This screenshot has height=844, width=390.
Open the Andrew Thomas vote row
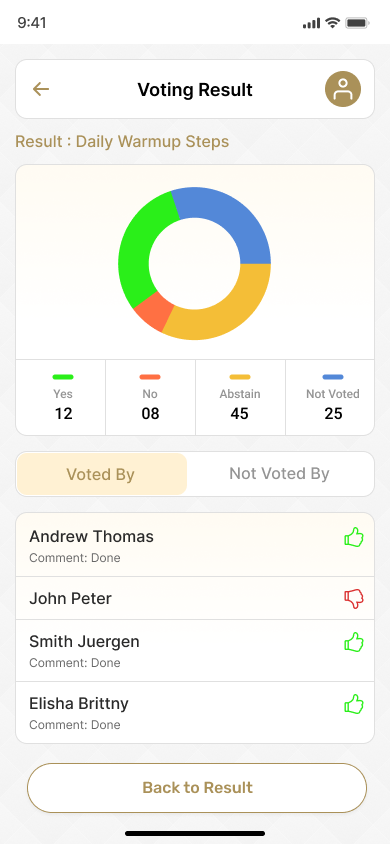(195, 545)
